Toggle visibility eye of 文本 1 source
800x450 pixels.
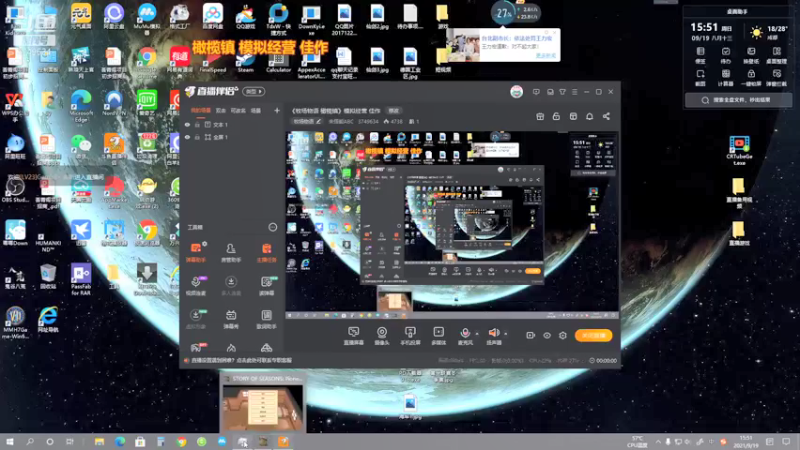(x=187, y=124)
